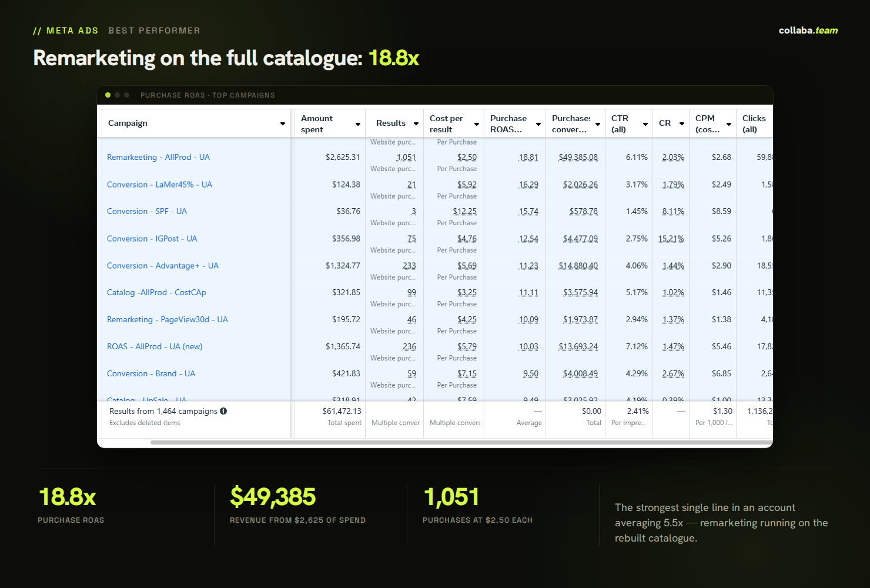The image size is (870, 588).
Task: Click the 18.81 purchase ROAS value
Action: coord(528,157)
